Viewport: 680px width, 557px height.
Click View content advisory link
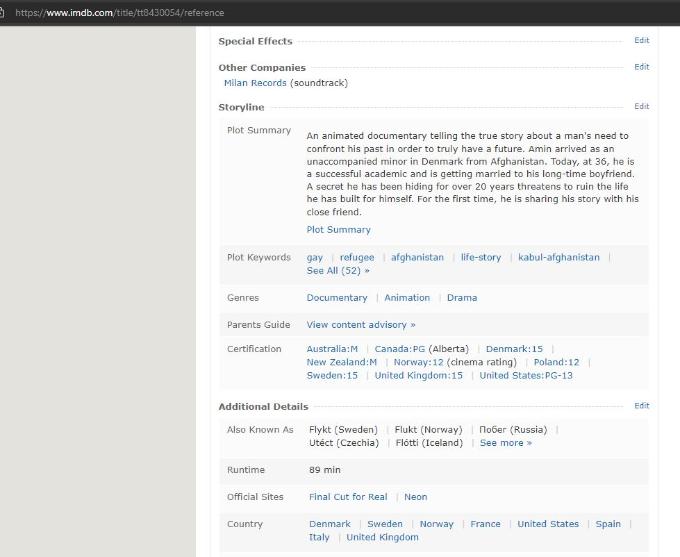(x=361, y=325)
